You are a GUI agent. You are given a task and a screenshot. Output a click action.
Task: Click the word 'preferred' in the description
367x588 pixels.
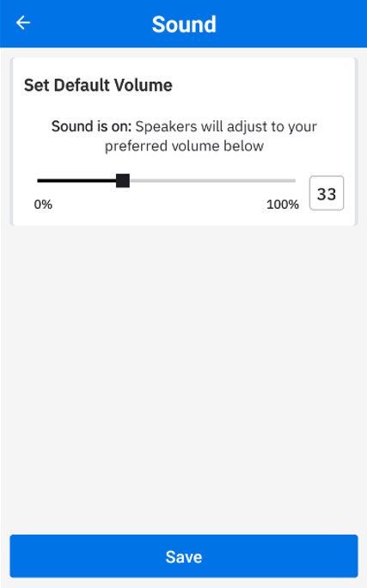[136, 146]
